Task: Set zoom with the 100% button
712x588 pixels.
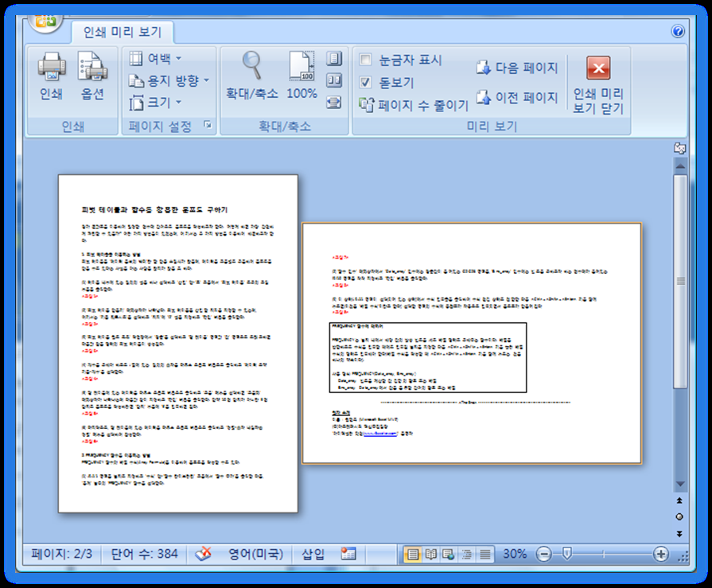Action: [x=302, y=76]
